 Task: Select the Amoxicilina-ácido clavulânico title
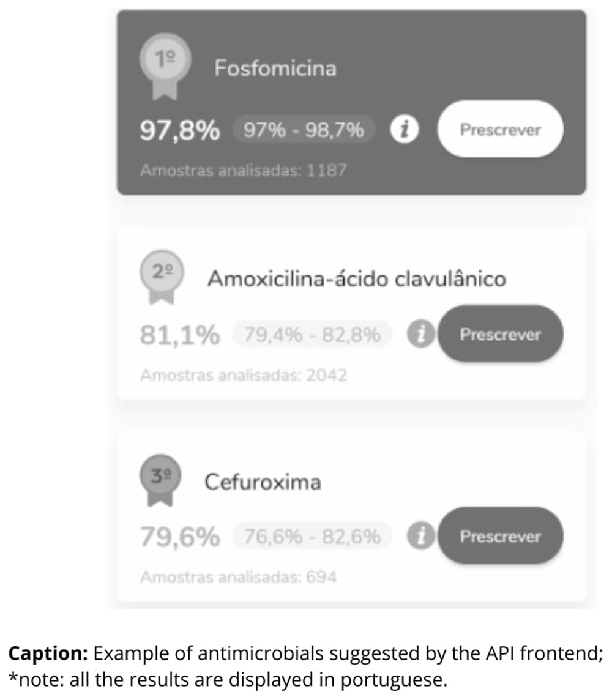(x=357, y=278)
